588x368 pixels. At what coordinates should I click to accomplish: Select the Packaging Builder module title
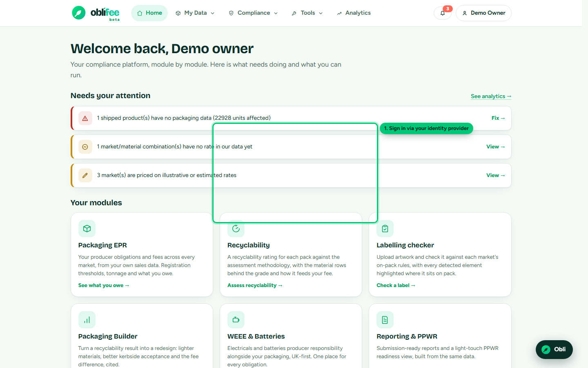tap(108, 337)
